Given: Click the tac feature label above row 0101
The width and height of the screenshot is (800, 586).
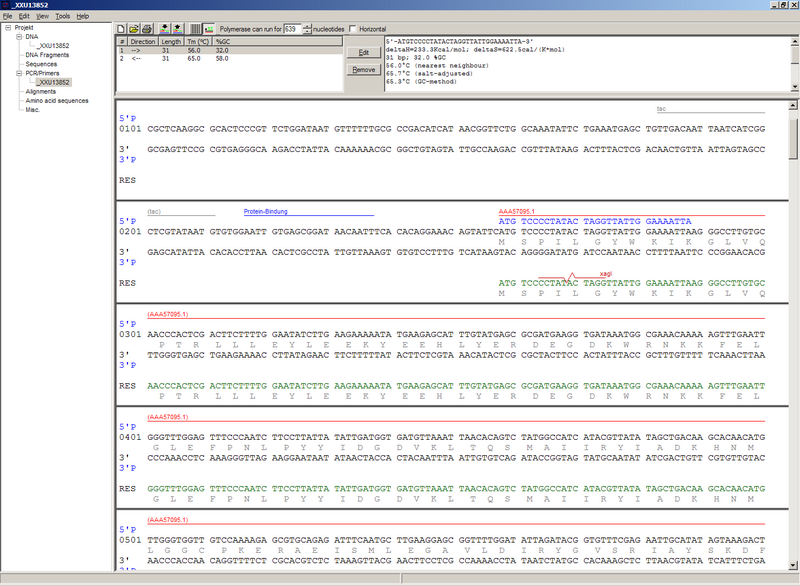Looking at the screenshot, I should 661,109.
